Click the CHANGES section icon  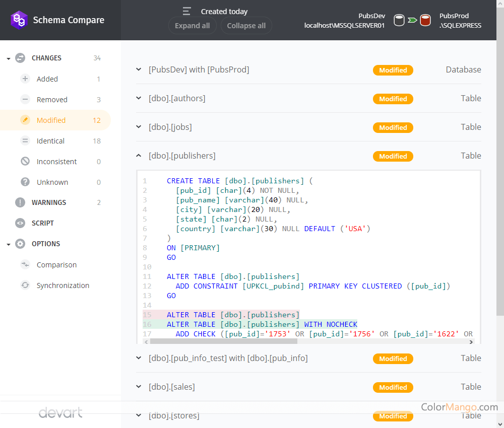20,58
